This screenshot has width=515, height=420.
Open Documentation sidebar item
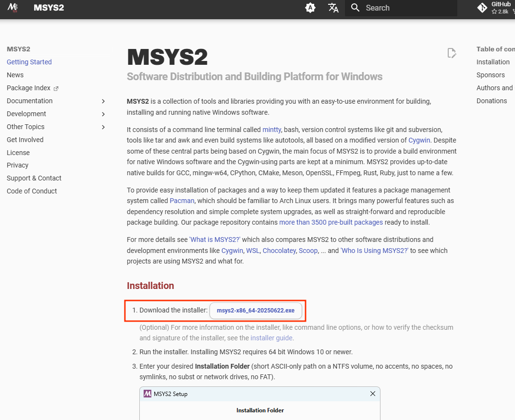coord(30,101)
